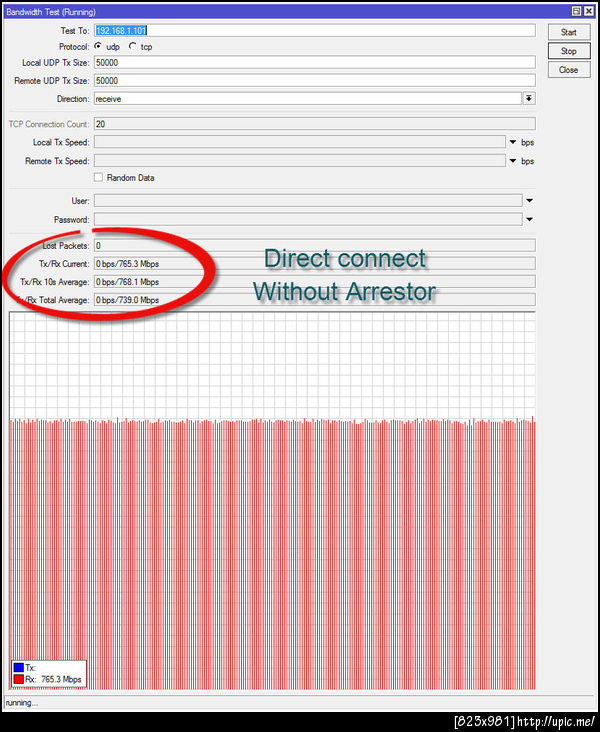The image size is (600, 732).
Task: Click the running status bar text
Action: point(22,703)
